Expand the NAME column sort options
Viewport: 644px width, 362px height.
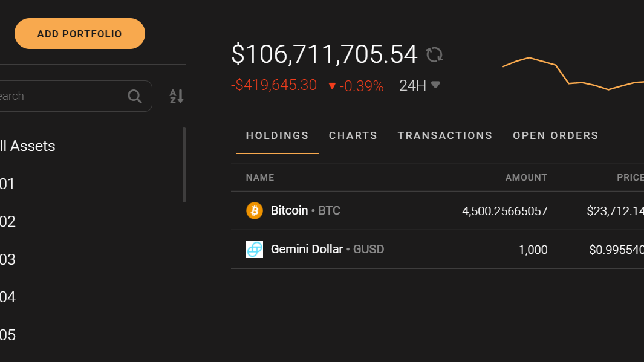click(x=260, y=177)
